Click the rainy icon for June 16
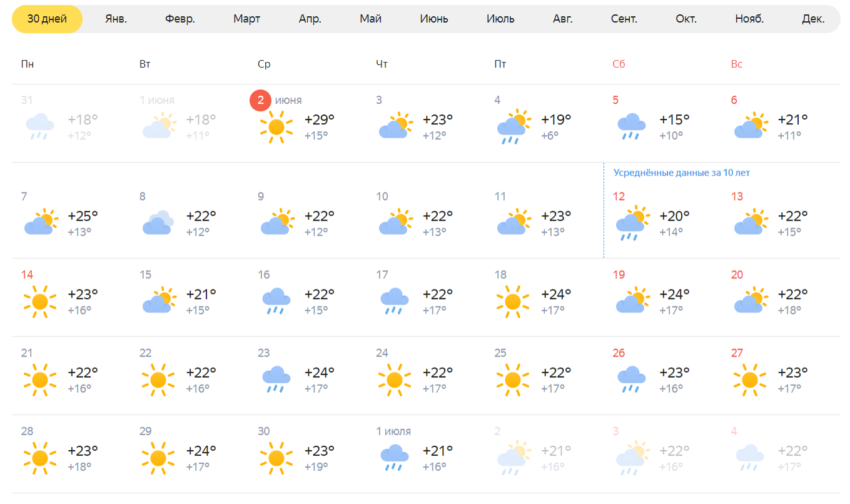 (276, 301)
